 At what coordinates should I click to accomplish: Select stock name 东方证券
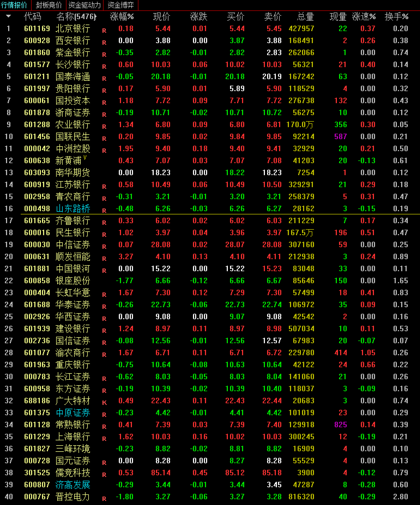tap(73, 389)
